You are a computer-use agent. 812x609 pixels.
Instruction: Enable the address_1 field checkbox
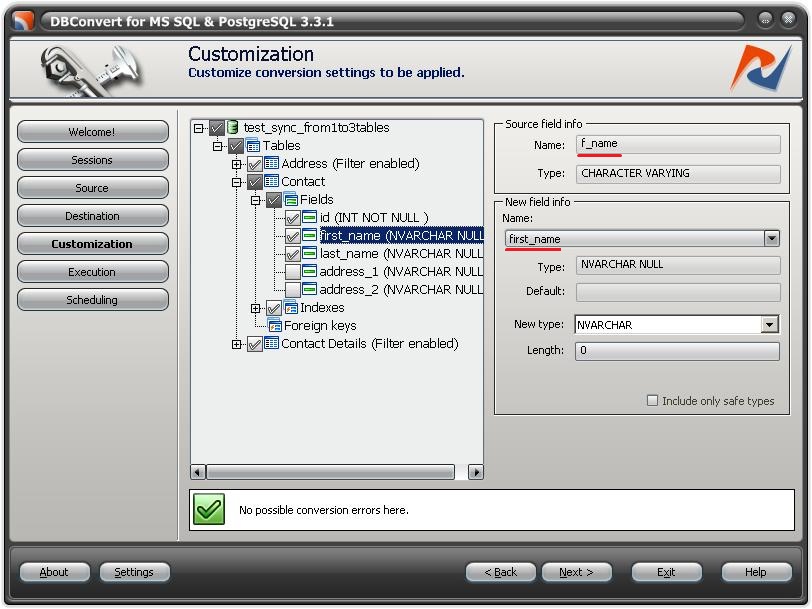click(293, 272)
